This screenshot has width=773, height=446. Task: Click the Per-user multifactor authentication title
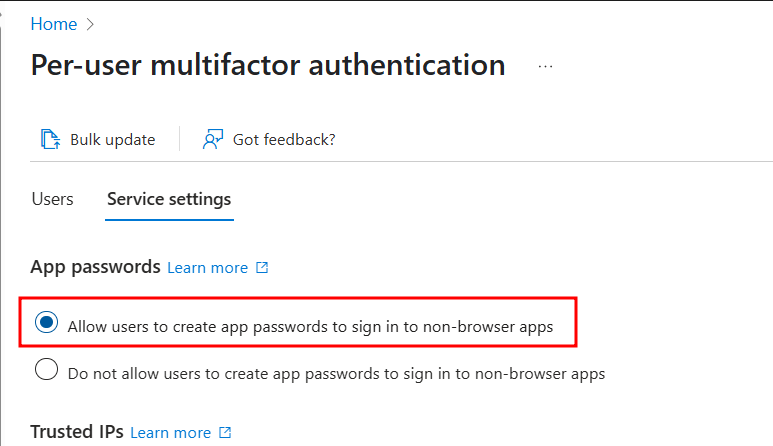(268, 66)
